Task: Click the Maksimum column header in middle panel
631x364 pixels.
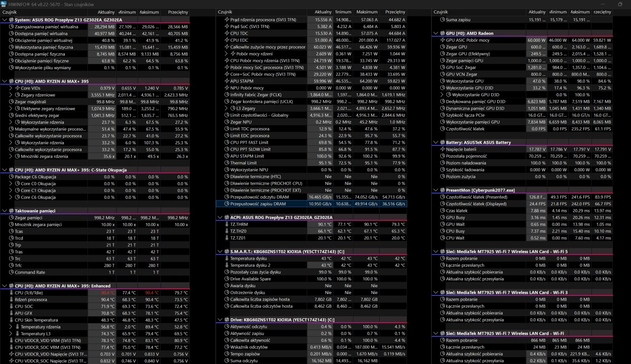Action: point(368,12)
